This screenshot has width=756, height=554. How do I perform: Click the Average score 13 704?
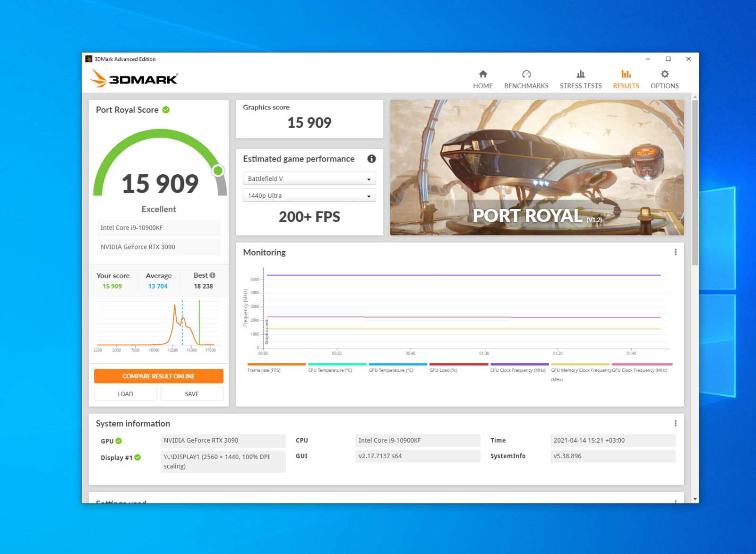point(158,286)
